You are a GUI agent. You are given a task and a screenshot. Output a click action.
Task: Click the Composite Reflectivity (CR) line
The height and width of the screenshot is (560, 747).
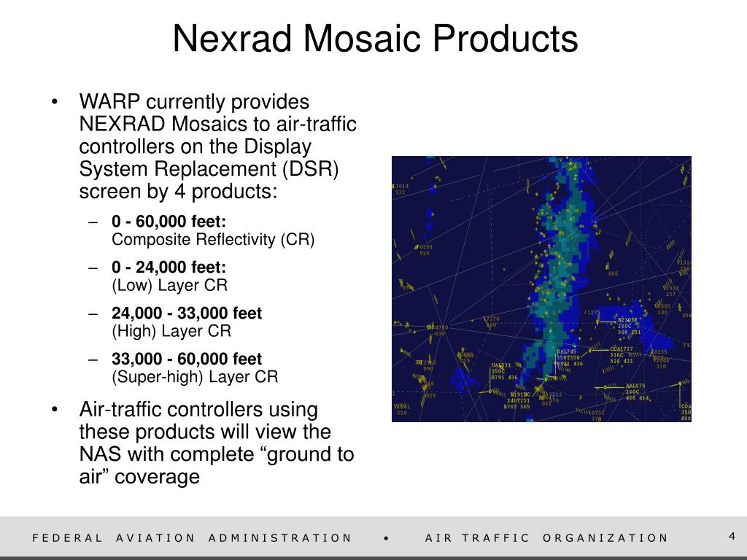(x=213, y=239)
